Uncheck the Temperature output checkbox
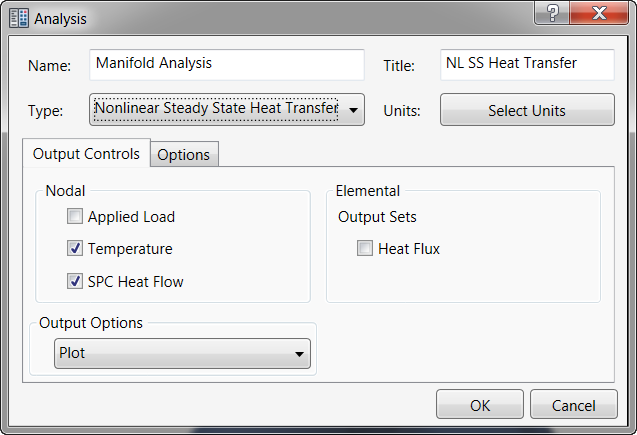The height and width of the screenshot is (435, 637). coord(75,249)
